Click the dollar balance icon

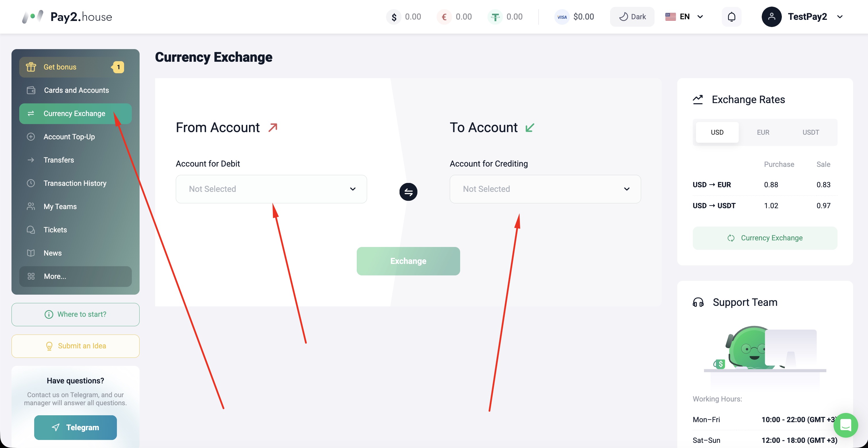click(394, 17)
